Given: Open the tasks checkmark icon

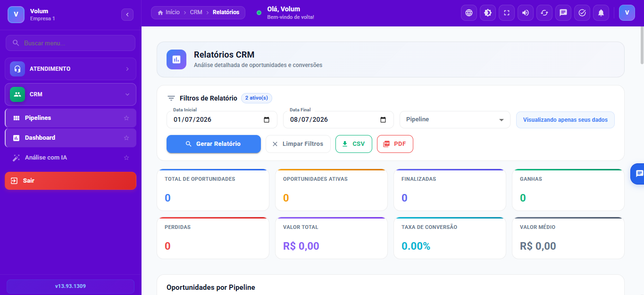Looking at the screenshot, I should 582,13.
